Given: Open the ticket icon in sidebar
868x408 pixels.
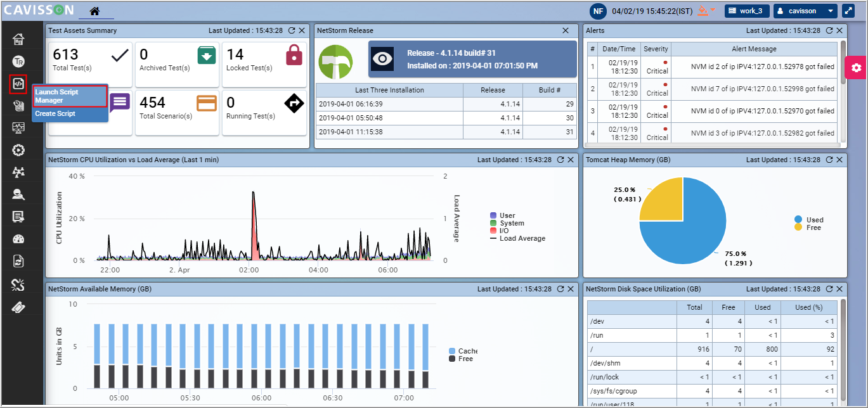Looking at the screenshot, I should pyautogui.click(x=18, y=307).
